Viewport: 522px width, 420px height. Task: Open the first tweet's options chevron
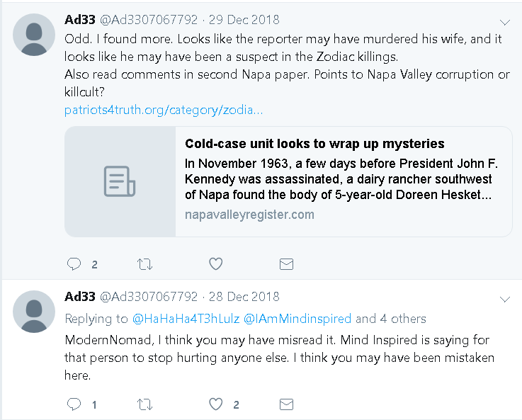[x=505, y=21]
